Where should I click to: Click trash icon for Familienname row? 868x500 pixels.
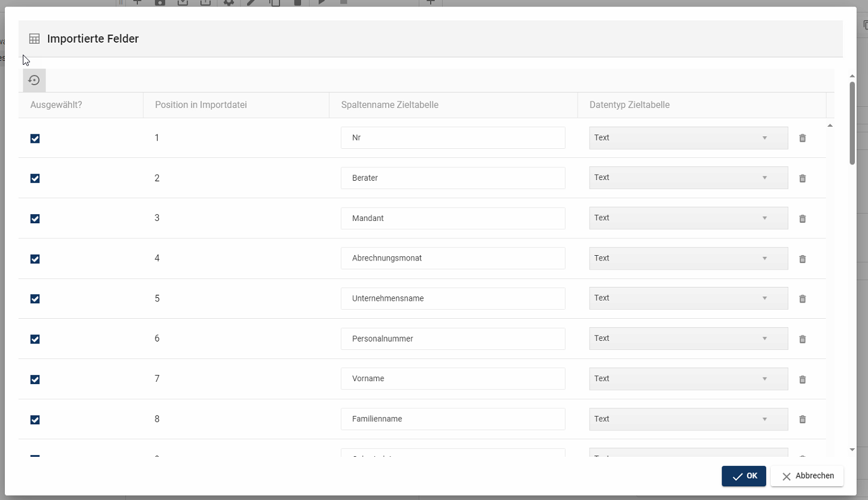[802, 420]
